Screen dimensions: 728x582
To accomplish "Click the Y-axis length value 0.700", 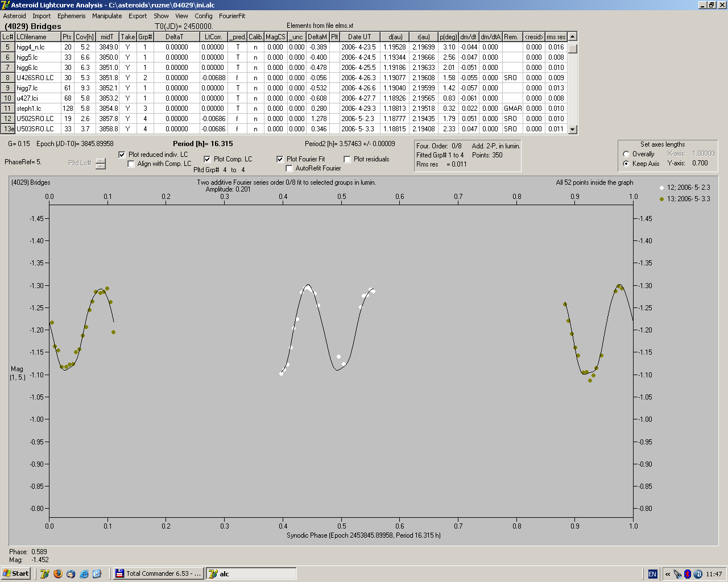I will [700, 163].
